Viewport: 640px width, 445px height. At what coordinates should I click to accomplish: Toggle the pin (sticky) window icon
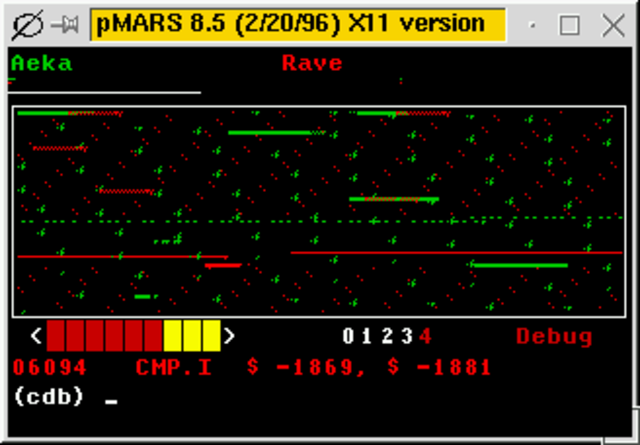[64, 26]
